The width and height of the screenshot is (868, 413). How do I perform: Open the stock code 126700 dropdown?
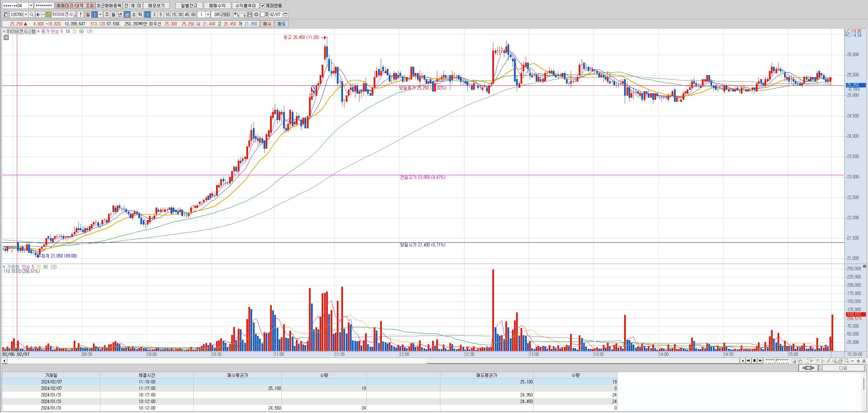(26, 14)
